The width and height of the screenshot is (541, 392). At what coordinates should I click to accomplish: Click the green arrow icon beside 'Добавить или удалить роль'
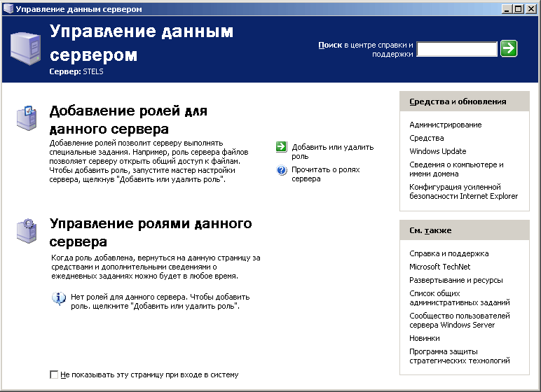281,146
